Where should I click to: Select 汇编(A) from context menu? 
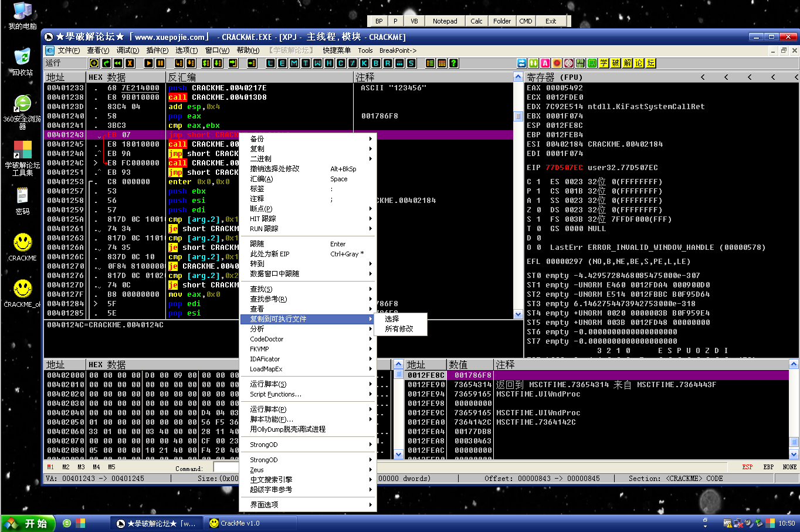tap(309, 179)
